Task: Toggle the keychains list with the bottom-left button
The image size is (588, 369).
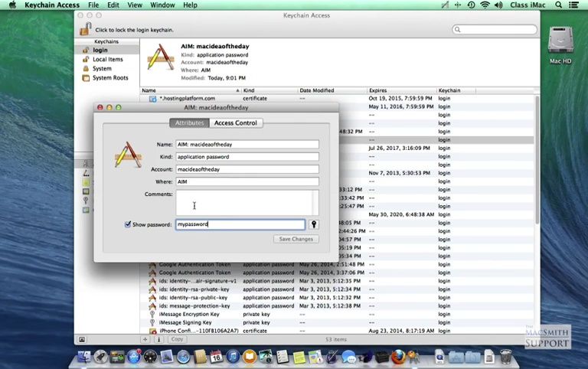Action: (82, 339)
